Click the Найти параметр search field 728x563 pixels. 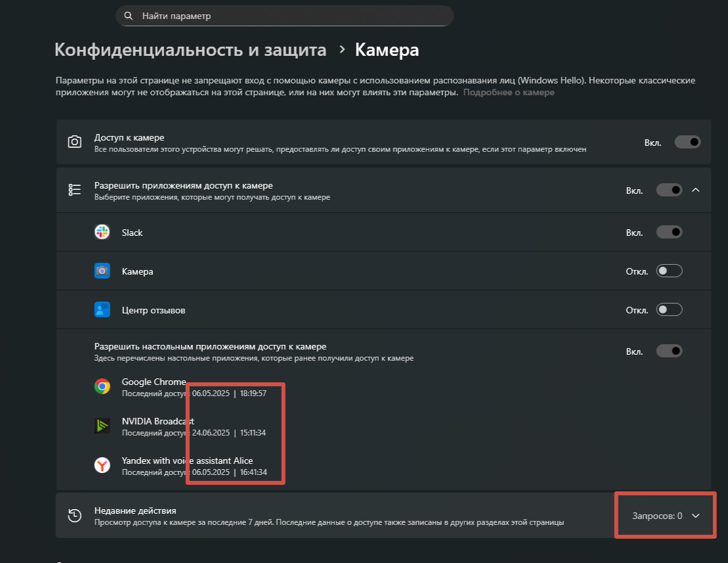point(289,16)
